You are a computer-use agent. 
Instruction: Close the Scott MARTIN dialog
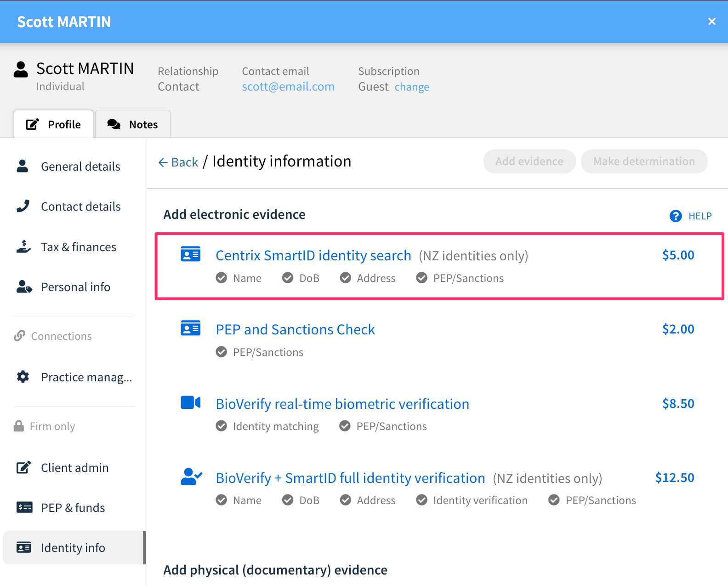pyautogui.click(x=712, y=22)
